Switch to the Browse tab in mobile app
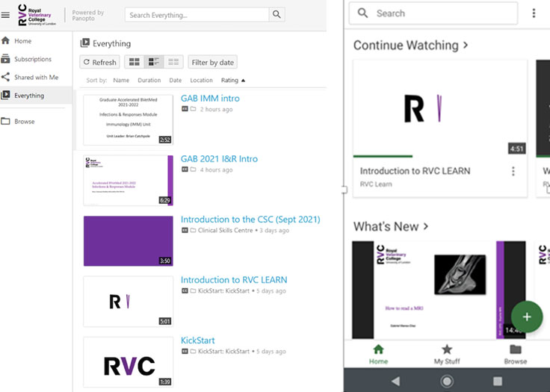This screenshot has height=392, width=550. tap(516, 354)
